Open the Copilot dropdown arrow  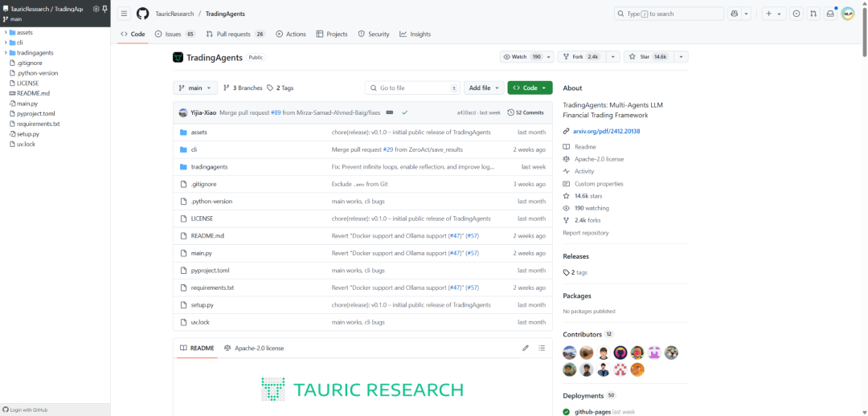[x=746, y=14]
